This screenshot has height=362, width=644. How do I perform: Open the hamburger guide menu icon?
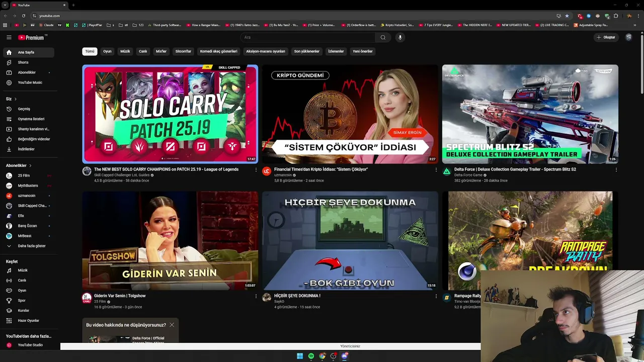(x=9, y=37)
